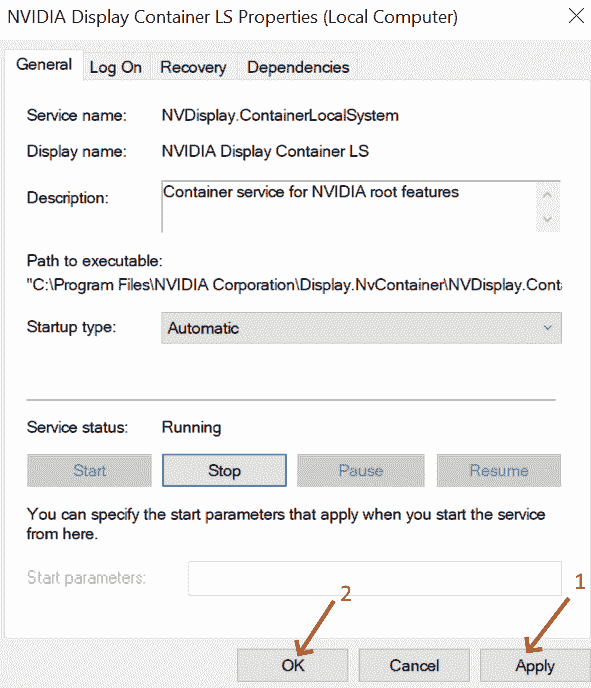This screenshot has width=591, height=688.
Task: Open the Log On tab
Action: (116, 67)
